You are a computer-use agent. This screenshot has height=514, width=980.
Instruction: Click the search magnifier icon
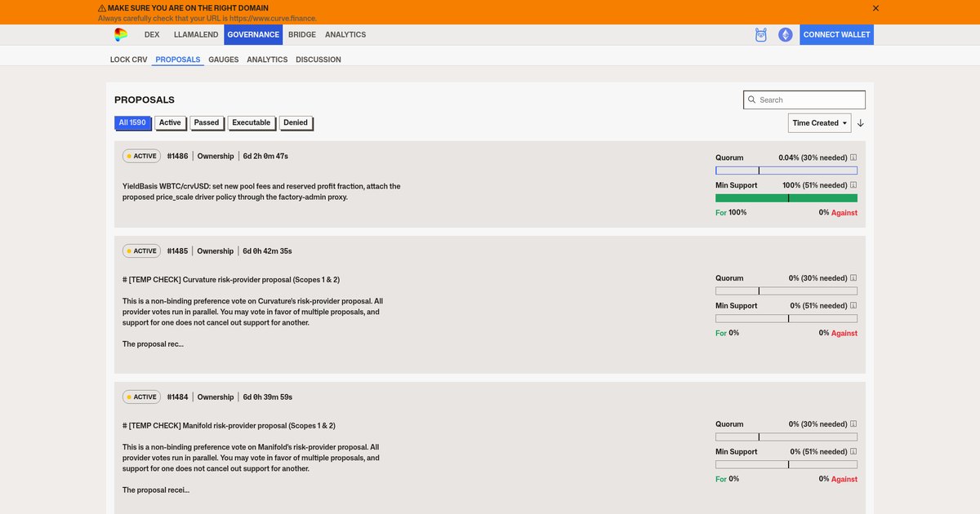(x=751, y=100)
